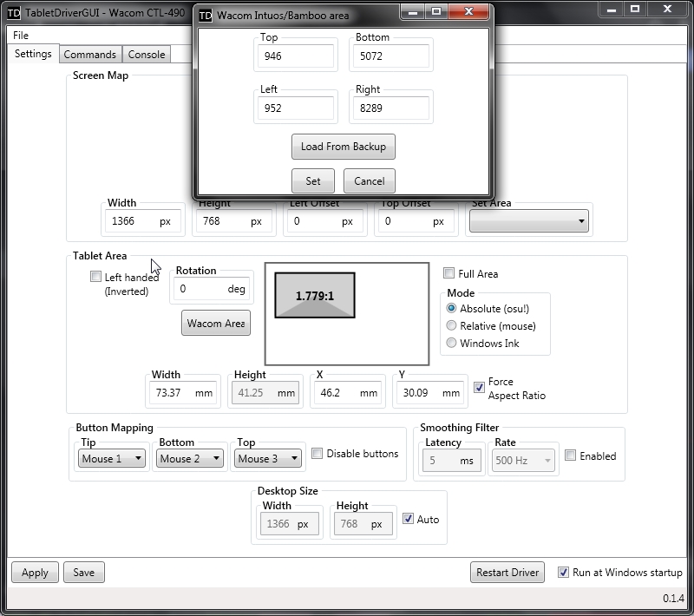694x616 pixels.
Task: Click the Restart Driver button
Action: click(x=507, y=573)
